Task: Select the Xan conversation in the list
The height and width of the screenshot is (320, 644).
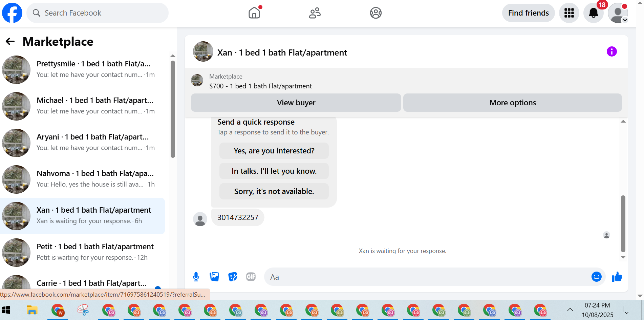Action: (x=83, y=216)
